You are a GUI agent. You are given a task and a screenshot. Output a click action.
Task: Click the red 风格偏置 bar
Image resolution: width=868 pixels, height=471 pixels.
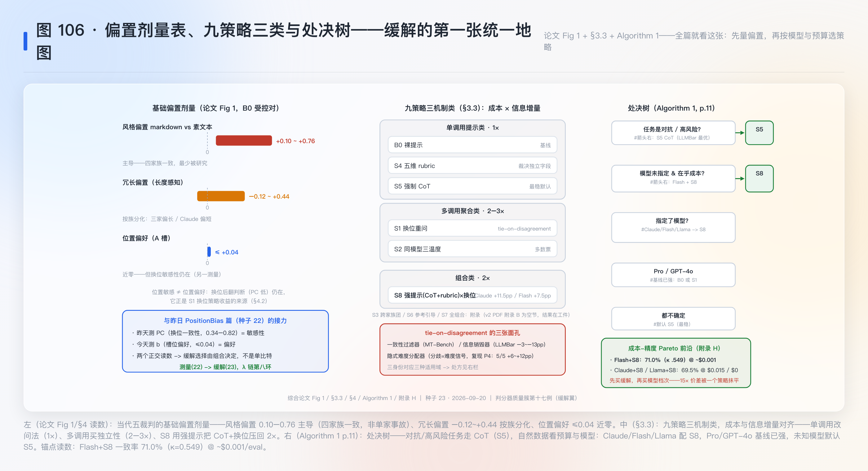click(x=244, y=140)
